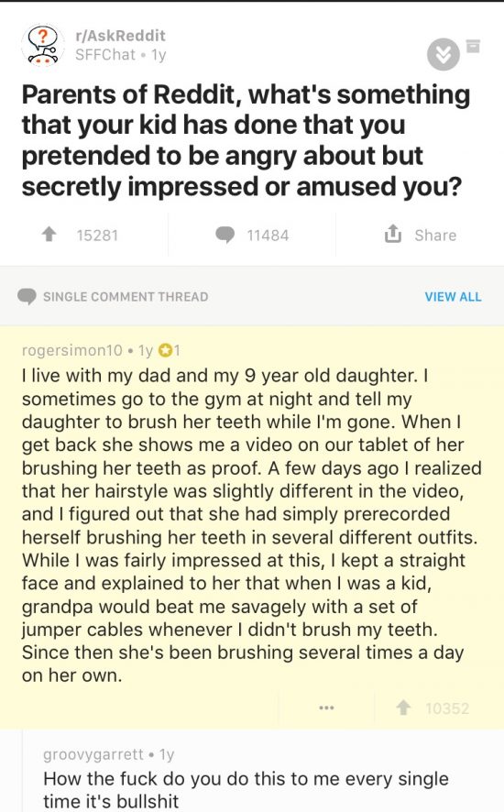Image resolution: width=504 pixels, height=812 pixels.
Task: Expand the post with the double-chevron circle button
Action: point(443,54)
